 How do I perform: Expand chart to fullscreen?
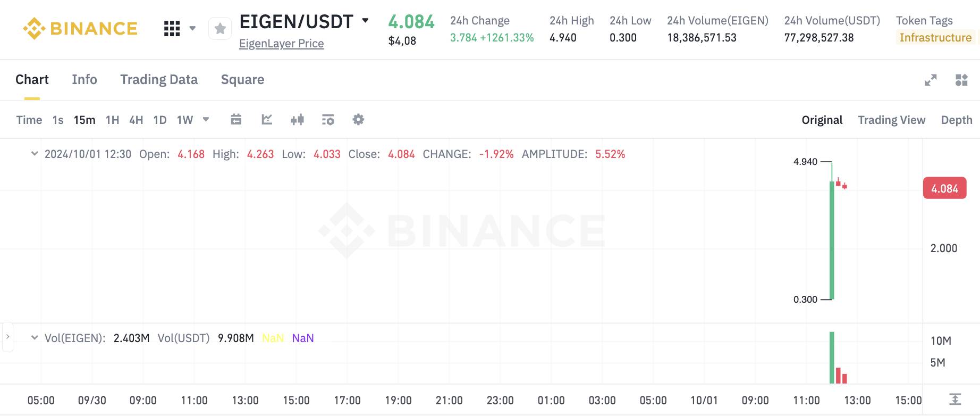931,80
